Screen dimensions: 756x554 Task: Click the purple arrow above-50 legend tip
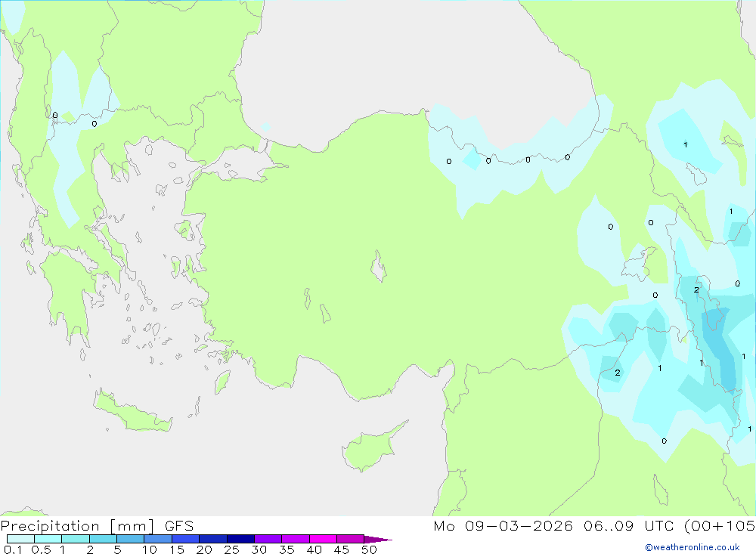[378, 540]
